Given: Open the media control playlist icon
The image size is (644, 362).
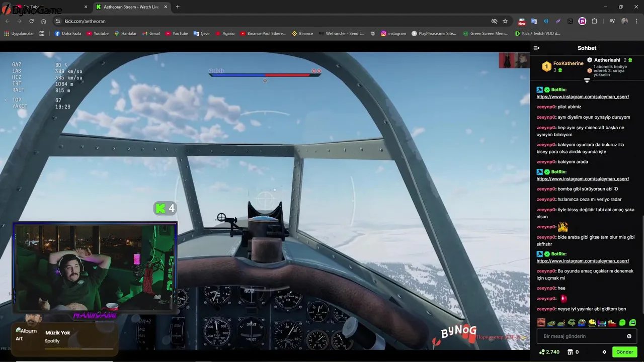Looking at the screenshot, I should pos(612,21).
